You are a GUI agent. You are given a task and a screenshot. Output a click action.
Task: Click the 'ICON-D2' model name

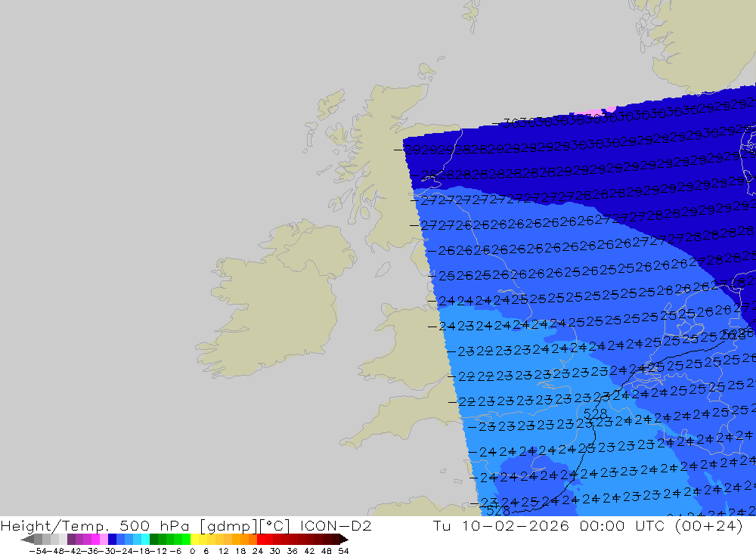click(x=336, y=526)
